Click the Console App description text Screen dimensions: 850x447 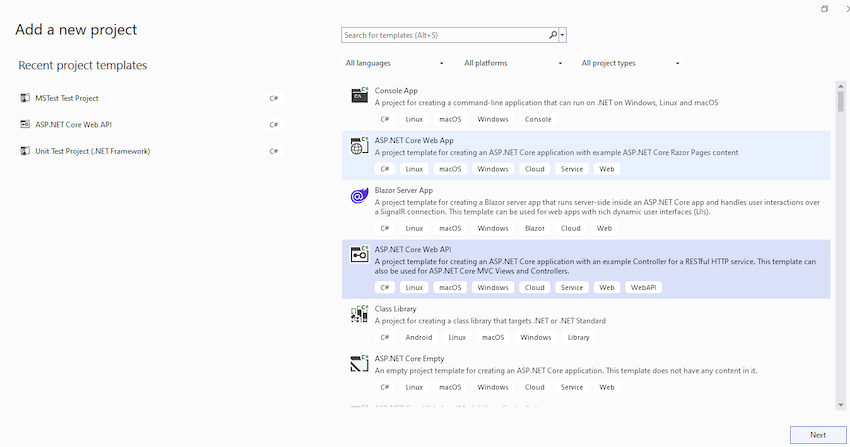pyautogui.click(x=546, y=102)
